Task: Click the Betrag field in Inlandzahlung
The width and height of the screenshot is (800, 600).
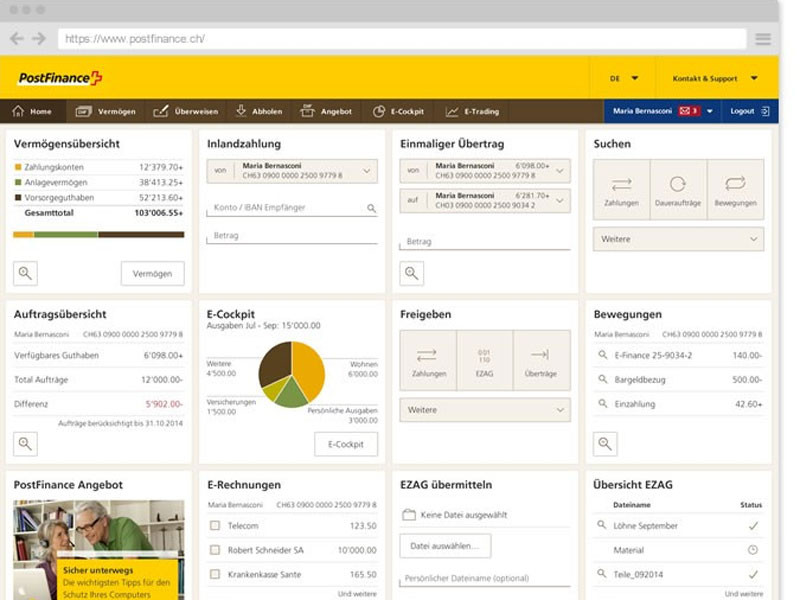Action: 292,236
